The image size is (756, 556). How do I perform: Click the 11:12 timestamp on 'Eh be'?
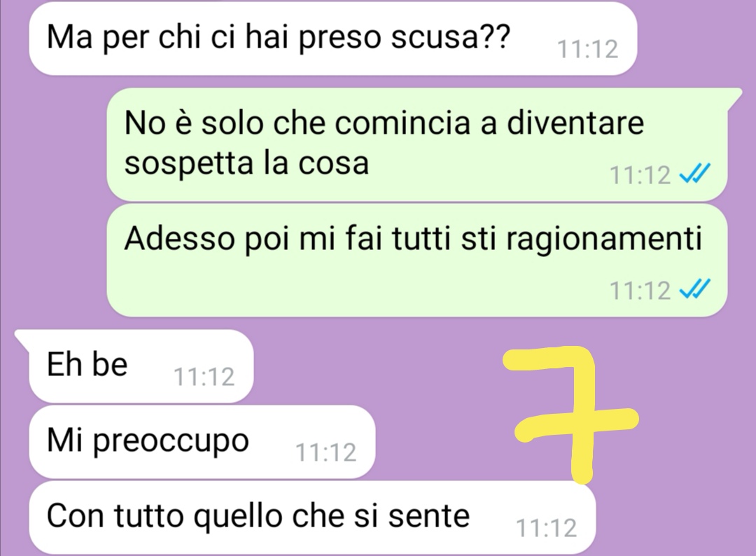click(204, 377)
